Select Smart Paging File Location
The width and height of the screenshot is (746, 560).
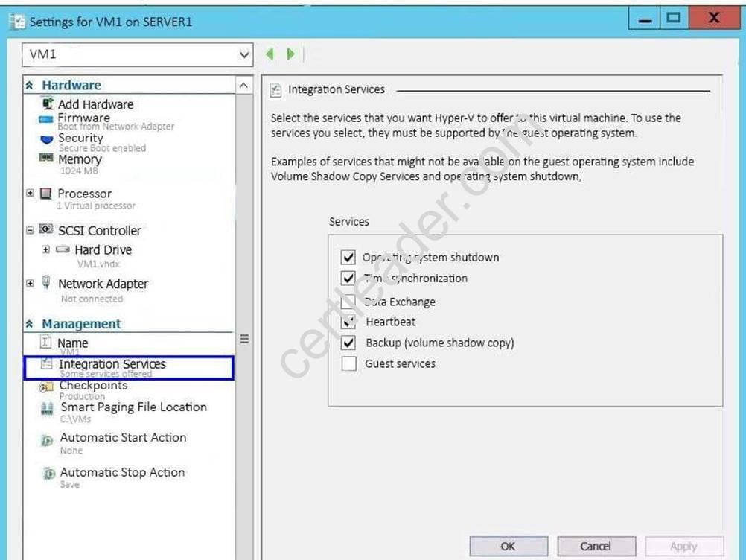coord(134,407)
